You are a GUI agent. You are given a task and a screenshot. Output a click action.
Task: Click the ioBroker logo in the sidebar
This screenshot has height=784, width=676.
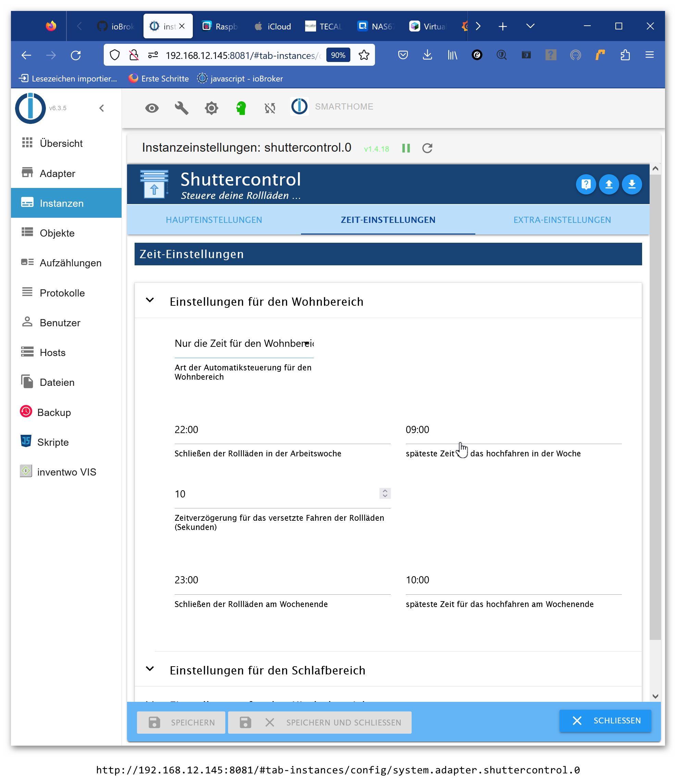click(30, 108)
